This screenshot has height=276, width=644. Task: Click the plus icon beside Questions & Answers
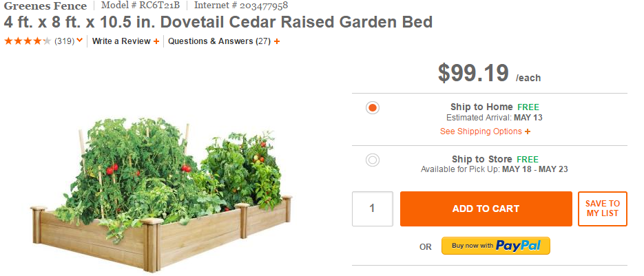(x=277, y=41)
